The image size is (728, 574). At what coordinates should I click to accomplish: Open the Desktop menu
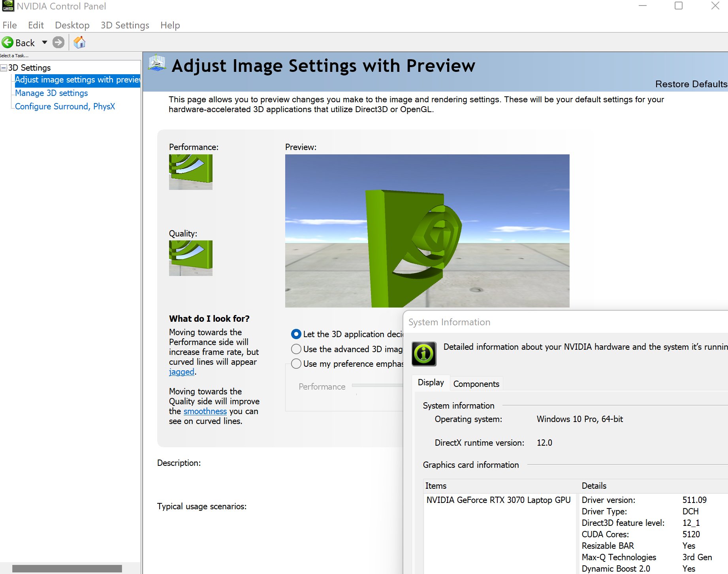pyautogui.click(x=72, y=25)
